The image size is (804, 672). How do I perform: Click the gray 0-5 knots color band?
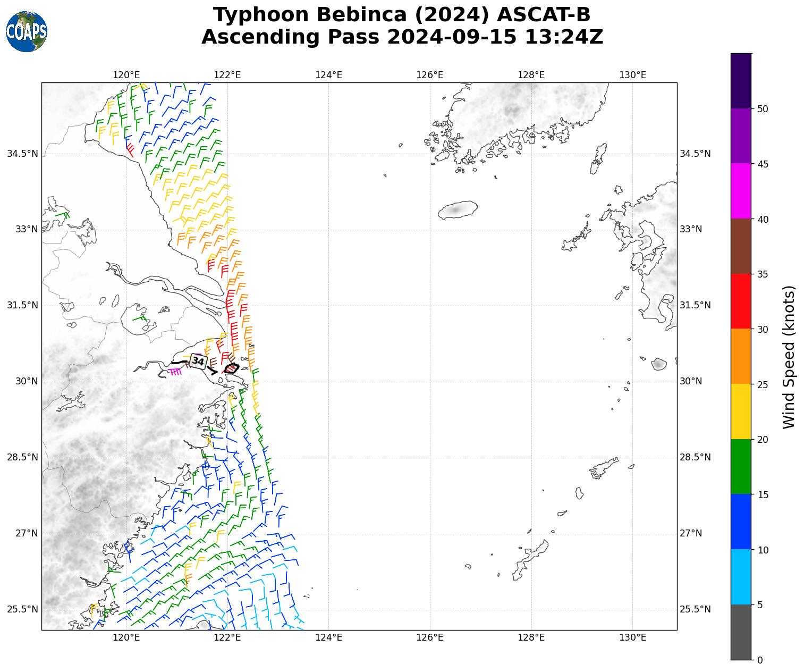(741, 632)
